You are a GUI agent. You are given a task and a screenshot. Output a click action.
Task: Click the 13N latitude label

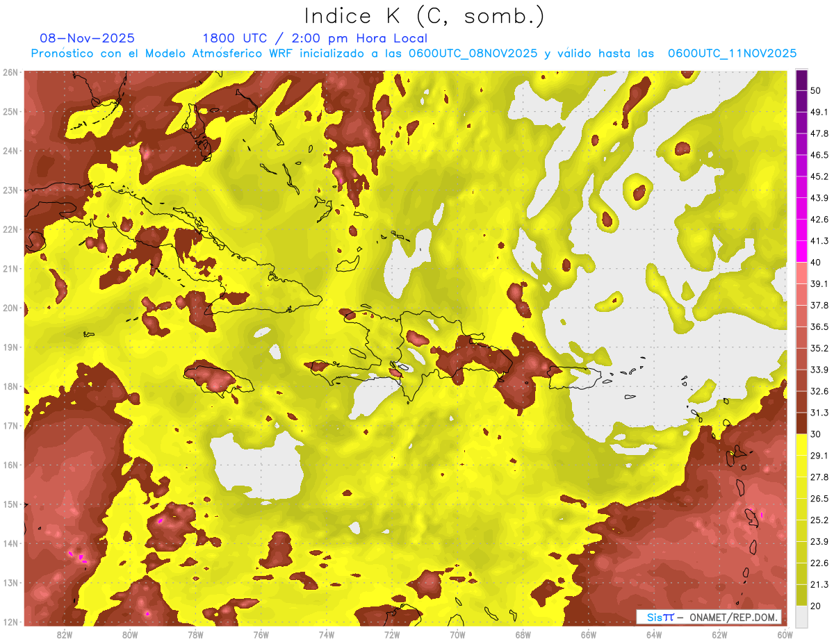[x=10, y=582]
